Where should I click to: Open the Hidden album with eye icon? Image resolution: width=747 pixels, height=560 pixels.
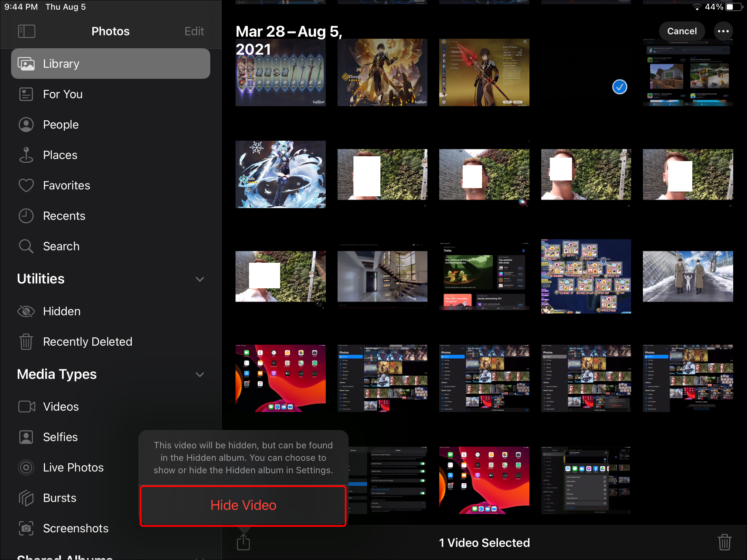tap(62, 311)
